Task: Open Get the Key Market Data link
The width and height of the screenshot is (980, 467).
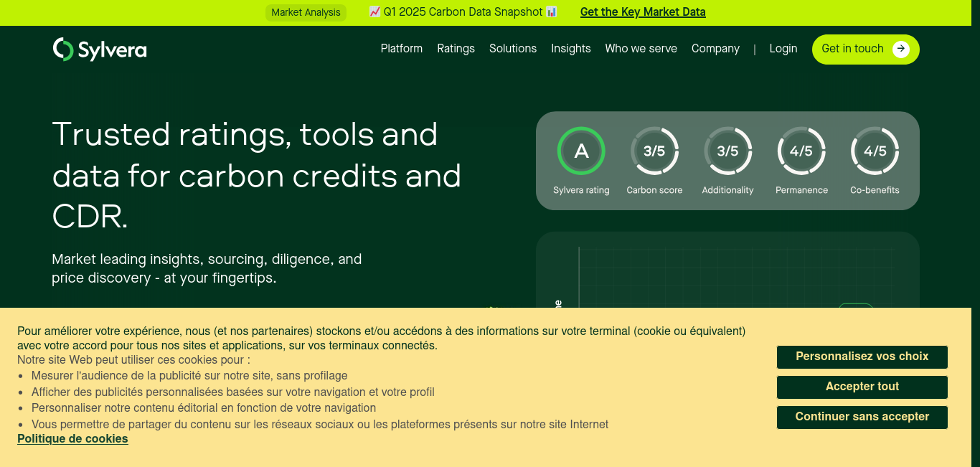Action: coord(643,11)
